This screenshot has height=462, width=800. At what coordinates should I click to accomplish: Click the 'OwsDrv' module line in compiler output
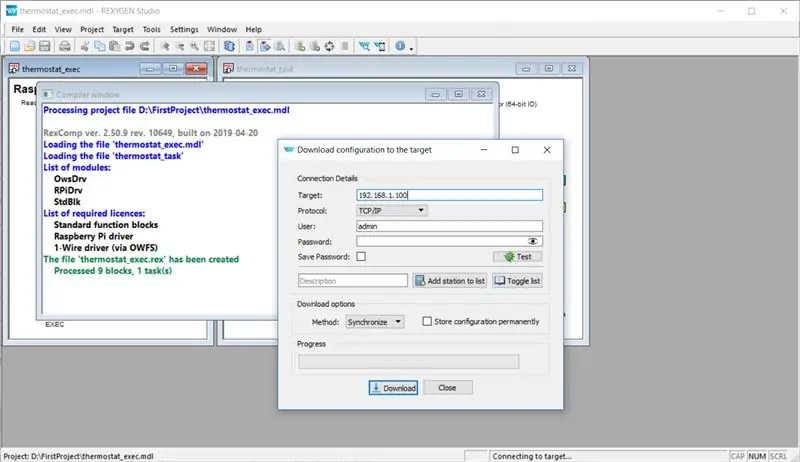click(x=70, y=179)
